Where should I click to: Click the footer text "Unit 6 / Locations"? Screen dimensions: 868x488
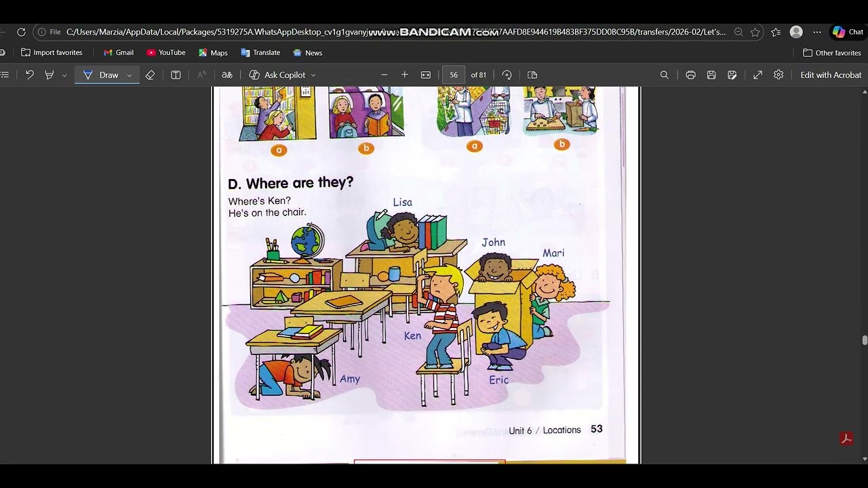545,430
